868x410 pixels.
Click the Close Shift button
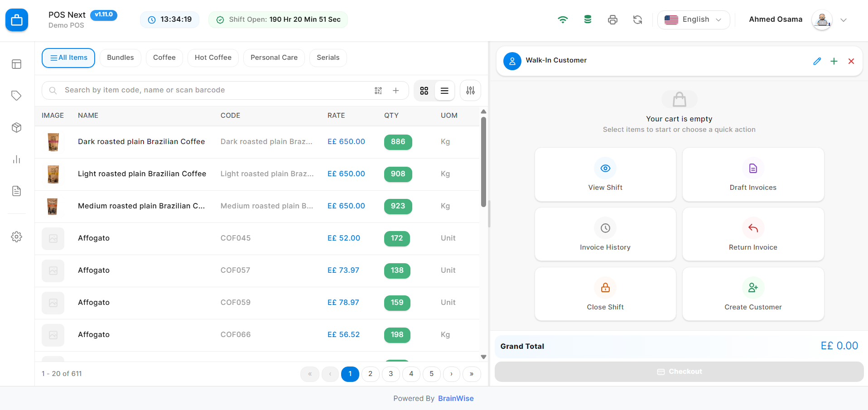pos(605,294)
